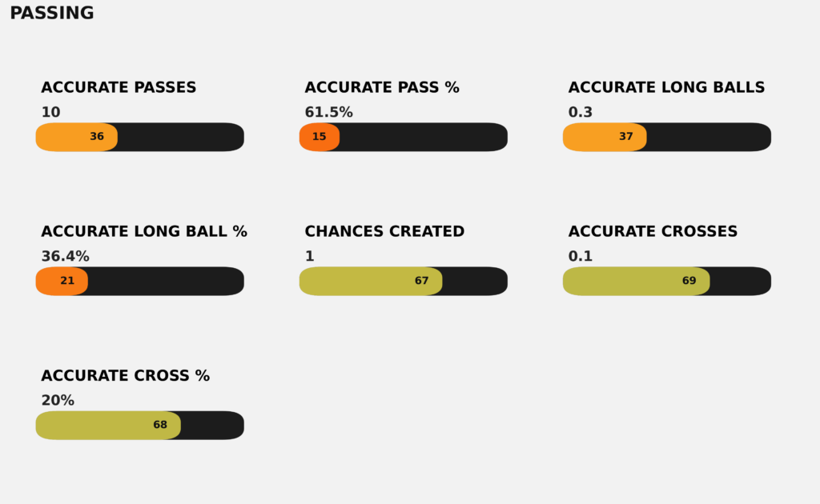Click the Chances Created percentile bar
Viewport: 820px width, 504px height.
click(404, 281)
